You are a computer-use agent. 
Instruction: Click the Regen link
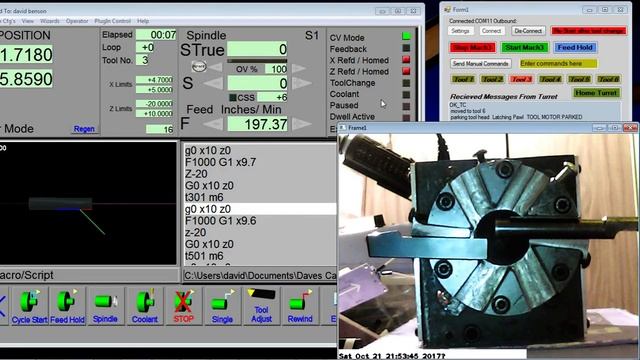84,129
